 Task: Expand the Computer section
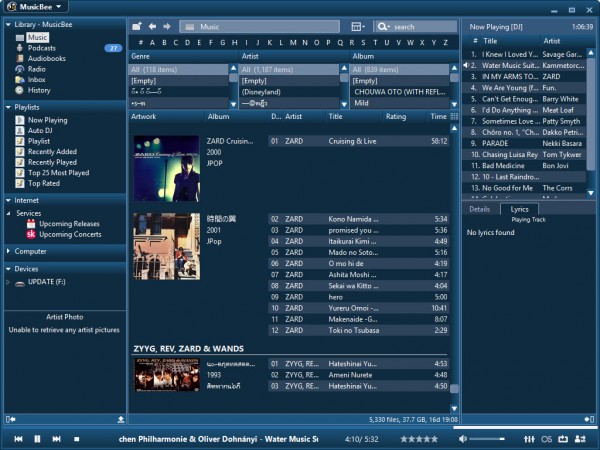tap(30, 251)
